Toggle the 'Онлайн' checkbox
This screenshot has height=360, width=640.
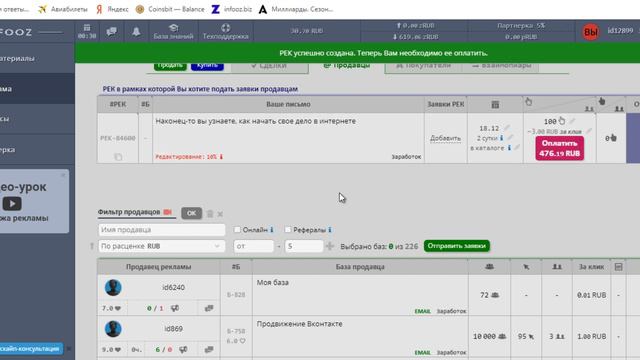[x=237, y=229]
